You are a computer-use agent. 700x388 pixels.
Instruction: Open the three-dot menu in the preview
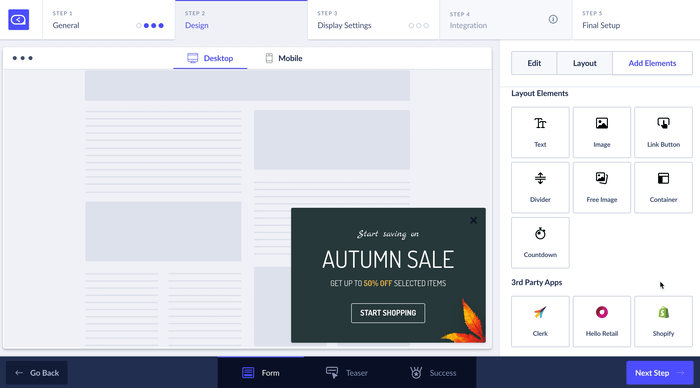pyautogui.click(x=23, y=58)
